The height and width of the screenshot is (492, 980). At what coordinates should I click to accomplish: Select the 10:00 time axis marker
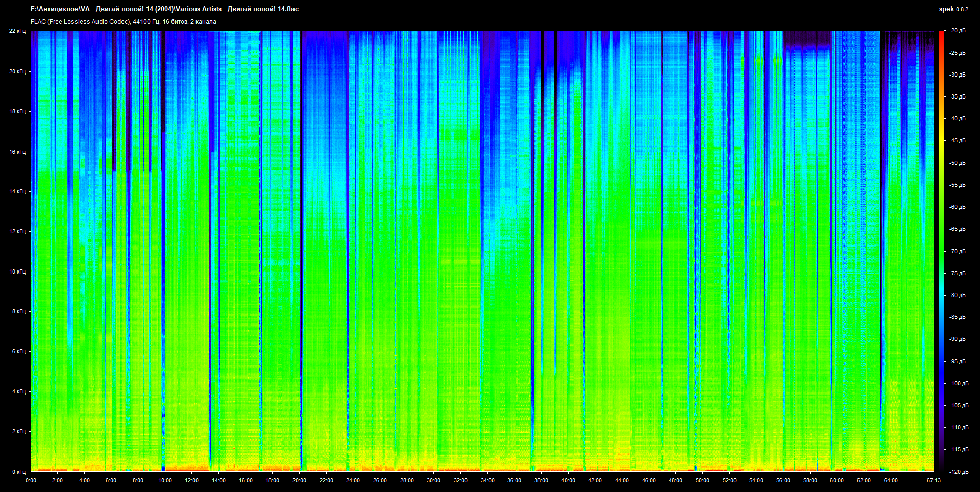pyautogui.click(x=165, y=480)
